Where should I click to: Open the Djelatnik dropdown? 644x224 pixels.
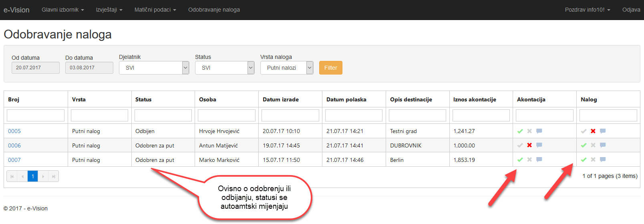[154, 68]
